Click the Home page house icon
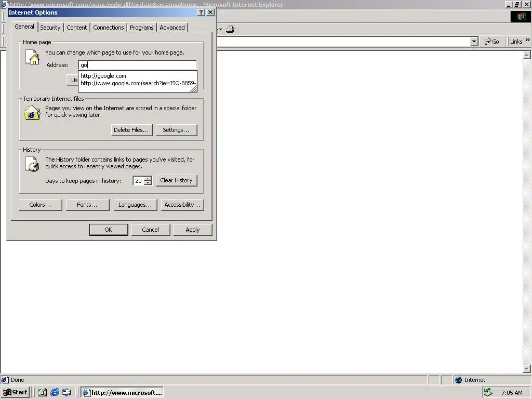 (32, 57)
